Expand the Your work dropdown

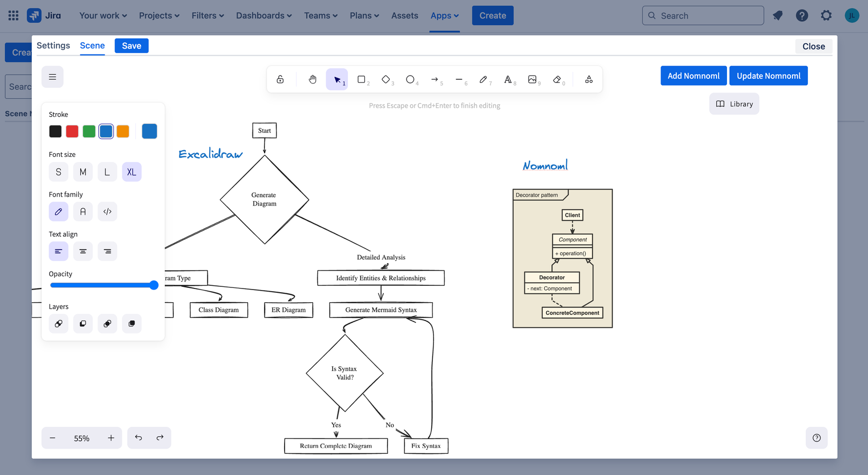pos(103,15)
